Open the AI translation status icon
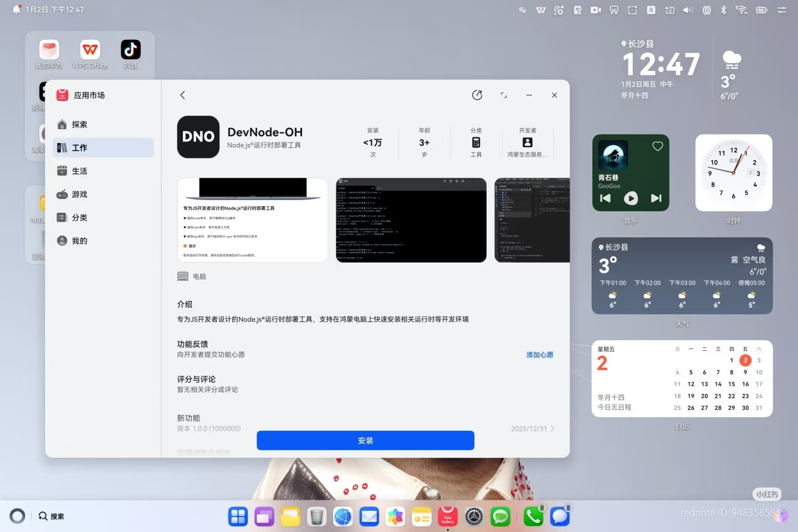The image size is (798, 532). pos(559,10)
